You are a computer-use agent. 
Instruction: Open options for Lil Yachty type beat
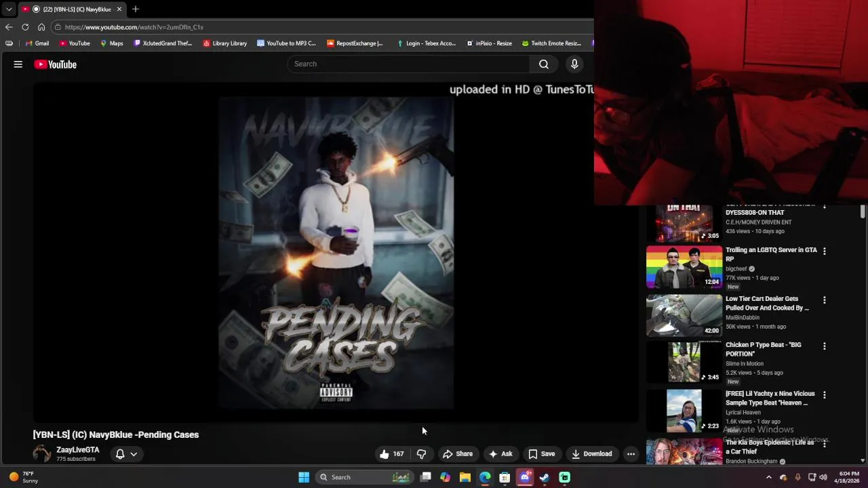pos(825,394)
